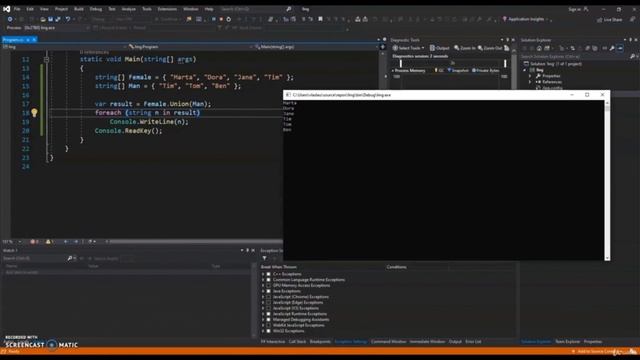Screen dimensions: 640x360
Task: Open the Extensions menu
Action: 167,9
